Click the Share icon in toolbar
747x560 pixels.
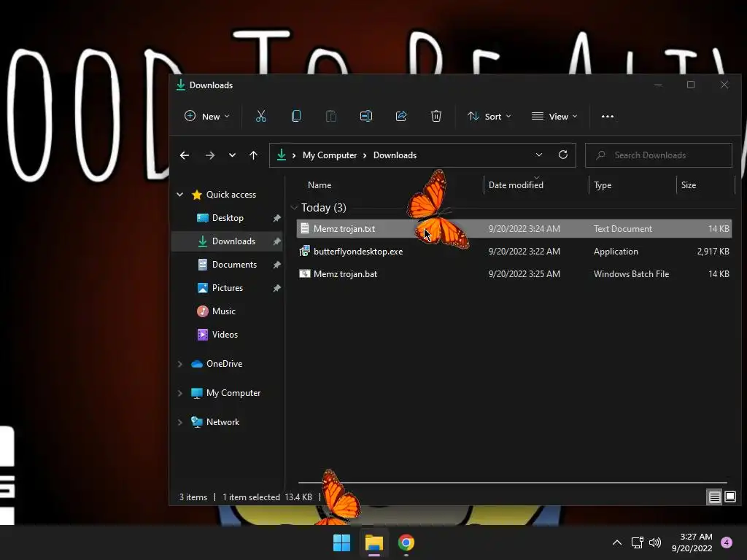pyautogui.click(x=401, y=116)
